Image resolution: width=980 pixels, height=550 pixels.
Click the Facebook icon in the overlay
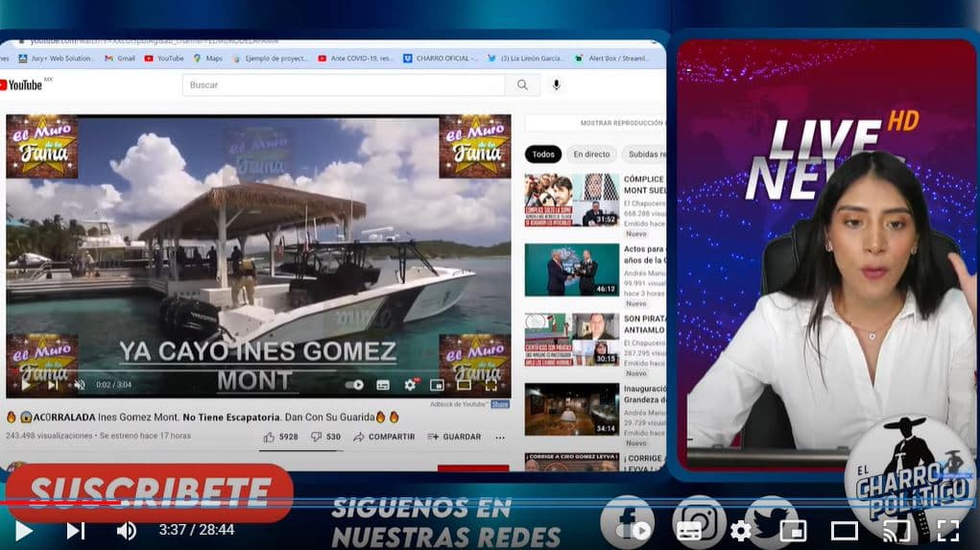pyautogui.click(x=628, y=521)
